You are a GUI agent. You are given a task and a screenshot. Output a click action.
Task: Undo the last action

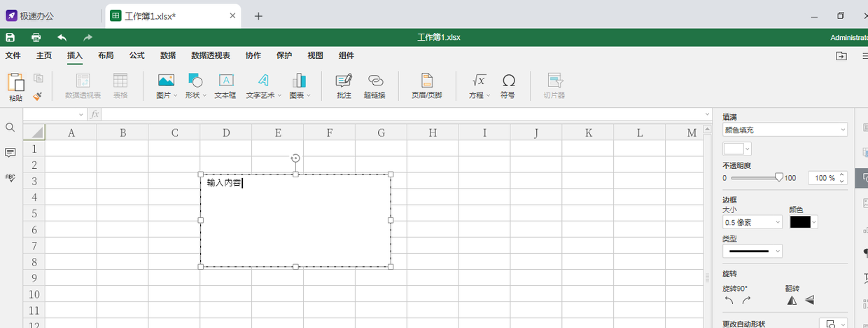point(62,37)
